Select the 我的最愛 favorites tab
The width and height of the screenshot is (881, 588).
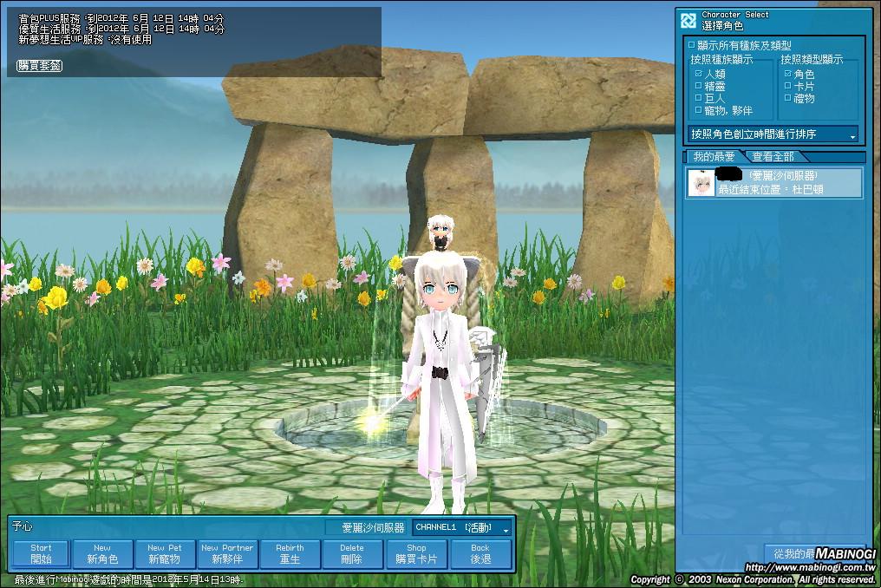[713, 157]
